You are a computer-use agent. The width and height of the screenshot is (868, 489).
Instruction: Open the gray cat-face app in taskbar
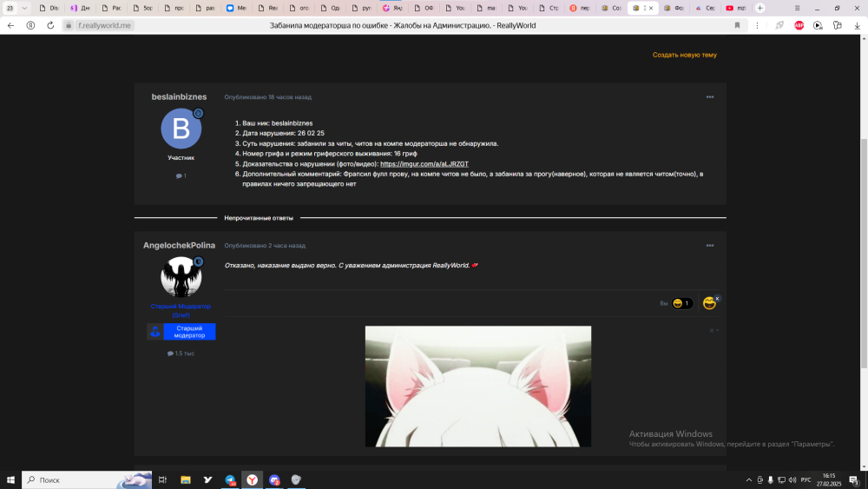click(296, 479)
